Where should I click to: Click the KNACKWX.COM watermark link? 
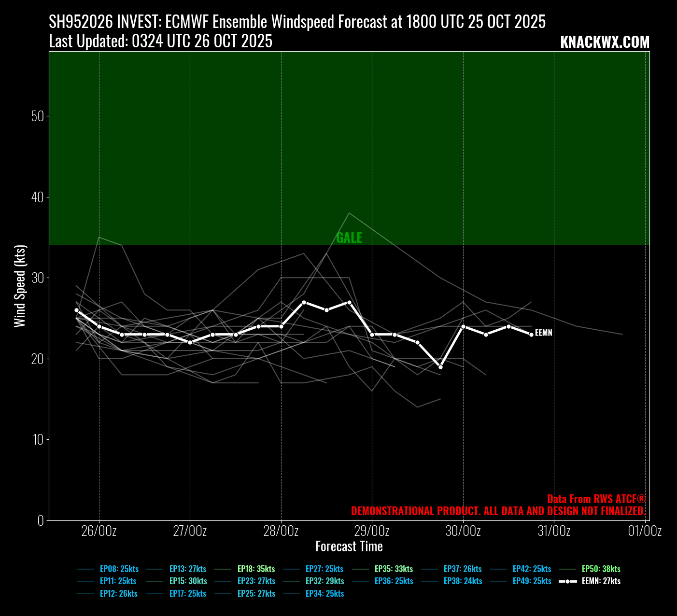pos(605,42)
